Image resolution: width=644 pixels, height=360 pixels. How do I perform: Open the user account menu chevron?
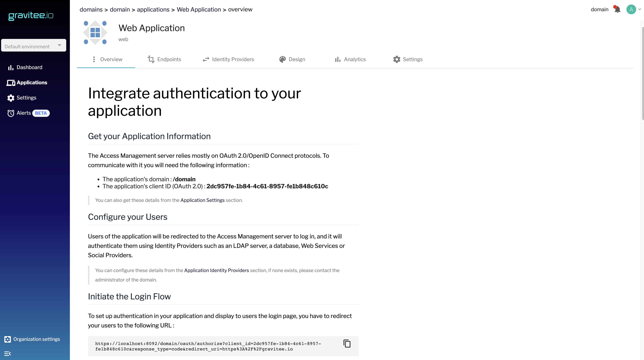pos(639,9)
